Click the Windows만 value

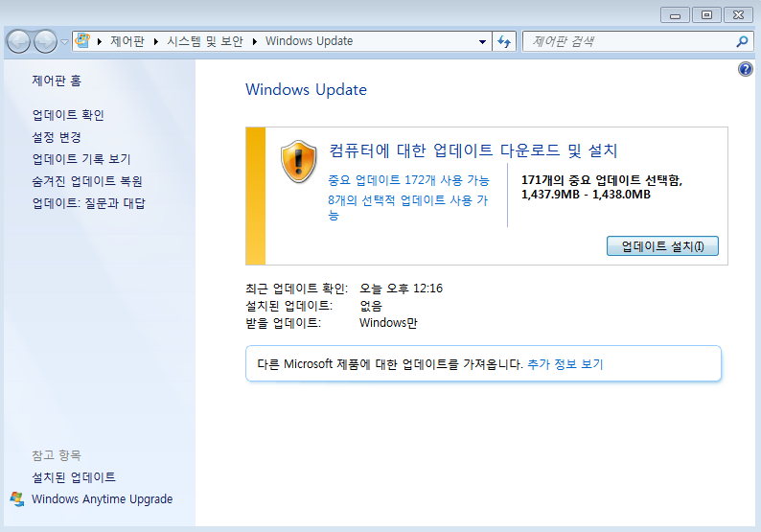(388, 323)
